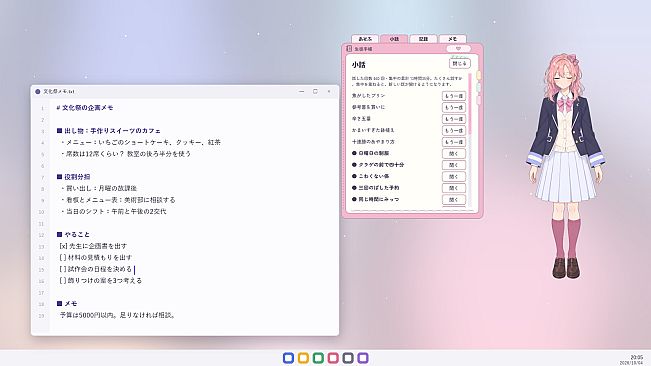Open the blue taskbar app icon
Image resolution: width=651 pixels, height=366 pixels.
[x=288, y=358]
